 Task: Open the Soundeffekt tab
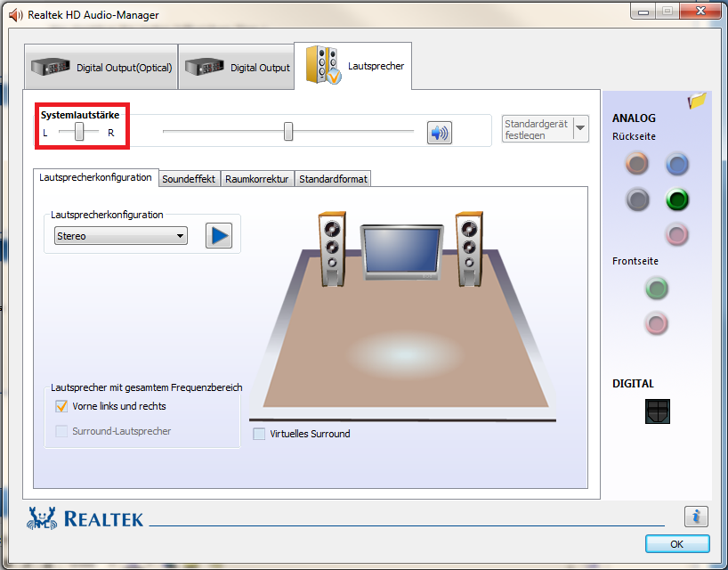pyautogui.click(x=189, y=179)
